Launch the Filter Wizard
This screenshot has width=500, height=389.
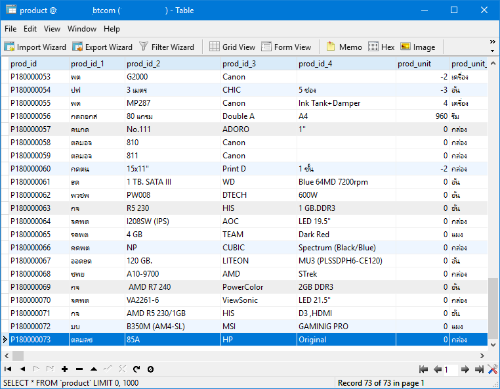pyautogui.click(x=167, y=47)
